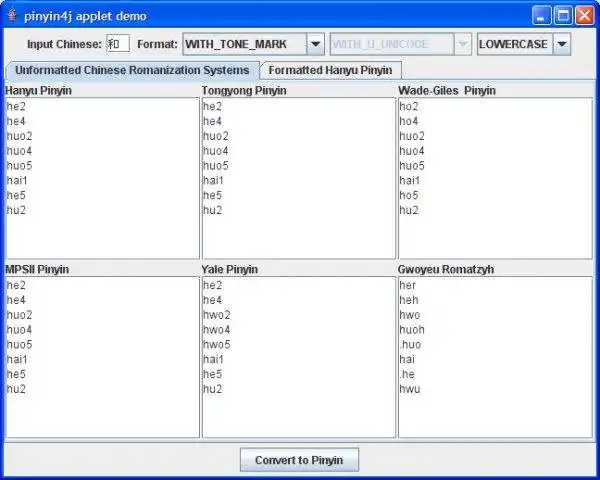Click the Java applet icon in the title bar
Viewport: 600px width, 480px height.
point(12,16)
